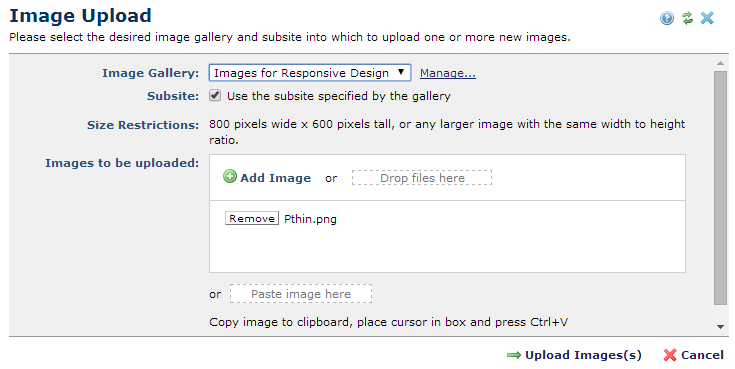735x369 pixels.
Task: Uncheck the Subsite checkbox
Action: (x=215, y=96)
